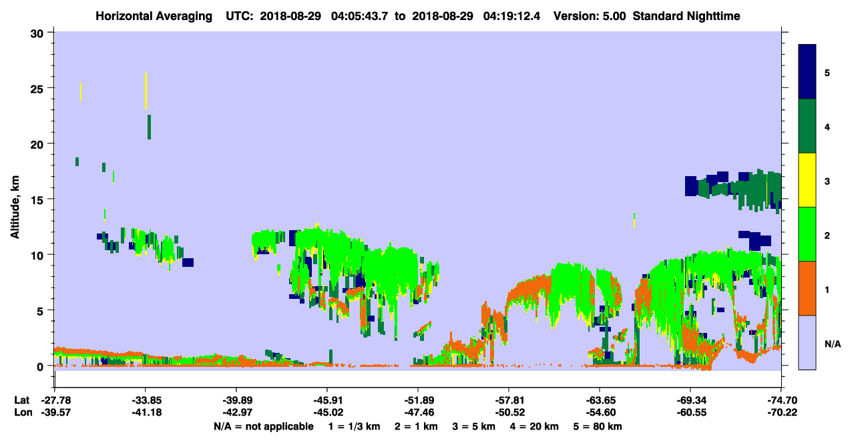Click the y-axis tick label 20
868x445 pixels.
[x=39, y=143]
